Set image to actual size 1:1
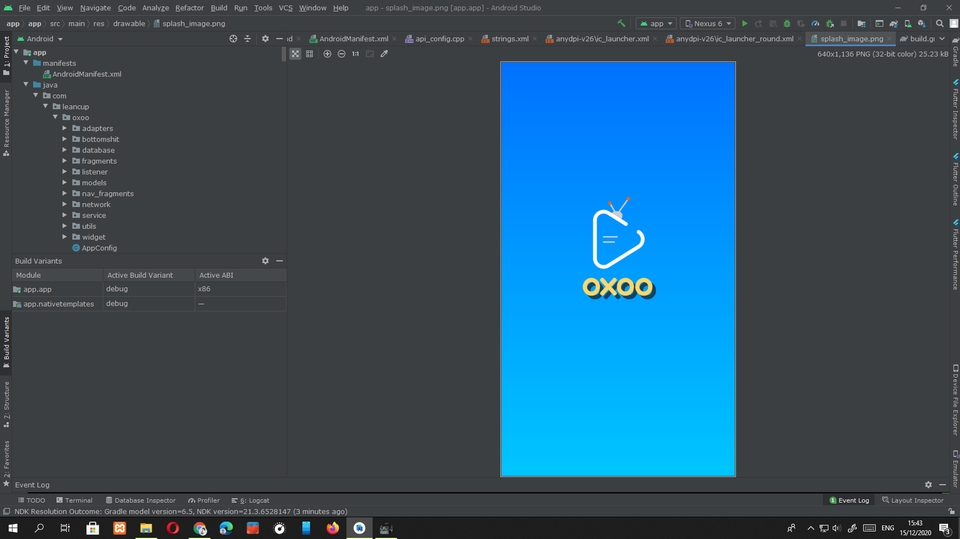The height and width of the screenshot is (539, 960). tap(355, 54)
